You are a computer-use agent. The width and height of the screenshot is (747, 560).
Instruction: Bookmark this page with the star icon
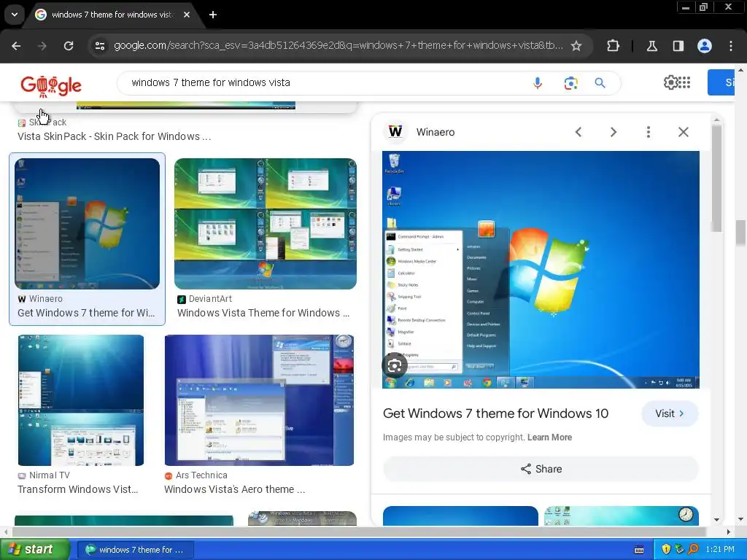(576, 46)
